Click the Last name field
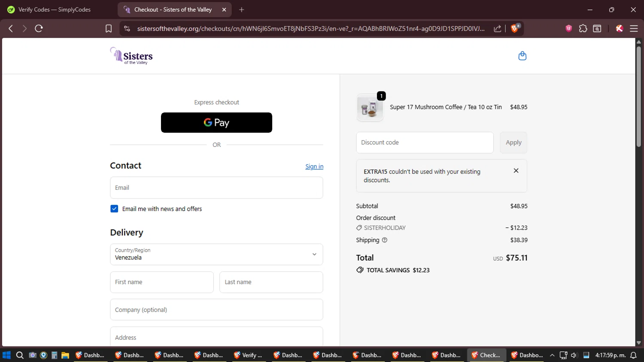Image resolution: width=644 pixels, height=362 pixels. tap(271, 282)
